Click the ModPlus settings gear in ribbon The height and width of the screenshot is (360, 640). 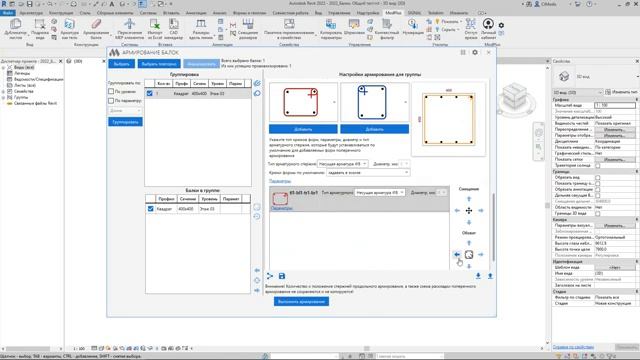(x=501, y=25)
